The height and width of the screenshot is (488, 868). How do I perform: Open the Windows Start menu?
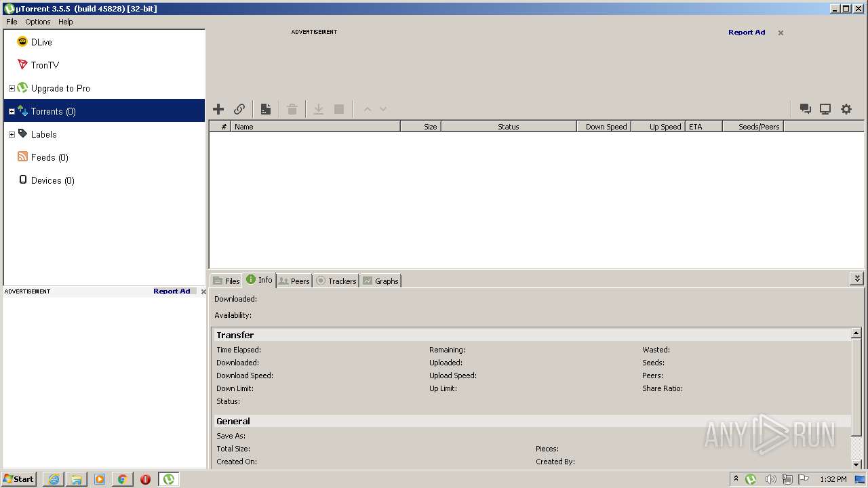(x=19, y=479)
